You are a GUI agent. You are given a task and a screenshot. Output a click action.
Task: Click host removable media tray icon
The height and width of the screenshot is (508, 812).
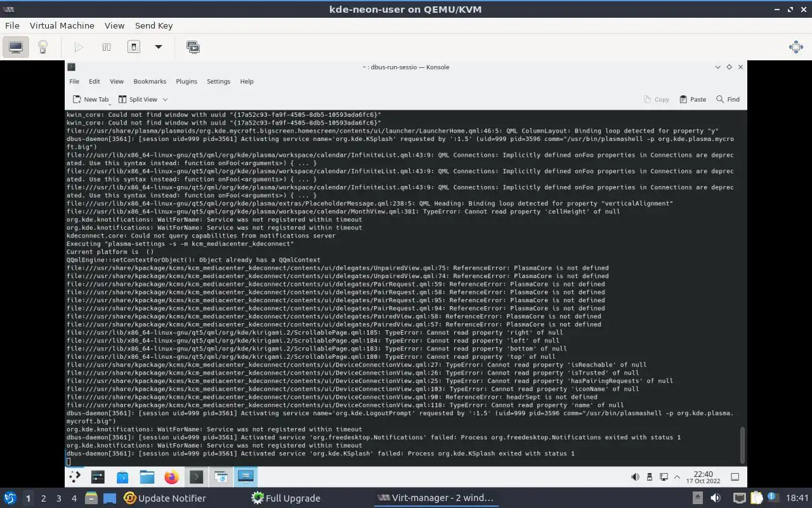(697, 498)
